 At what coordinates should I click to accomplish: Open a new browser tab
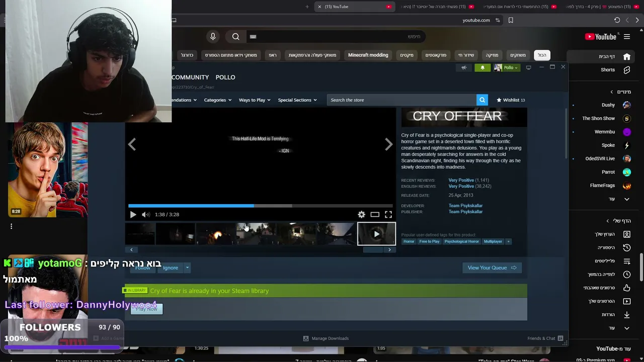click(307, 7)
